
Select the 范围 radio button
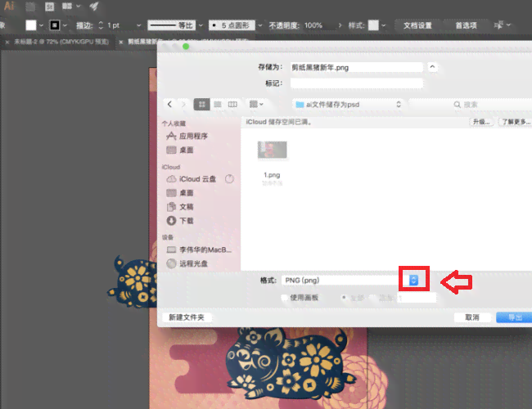coord(372,298)
